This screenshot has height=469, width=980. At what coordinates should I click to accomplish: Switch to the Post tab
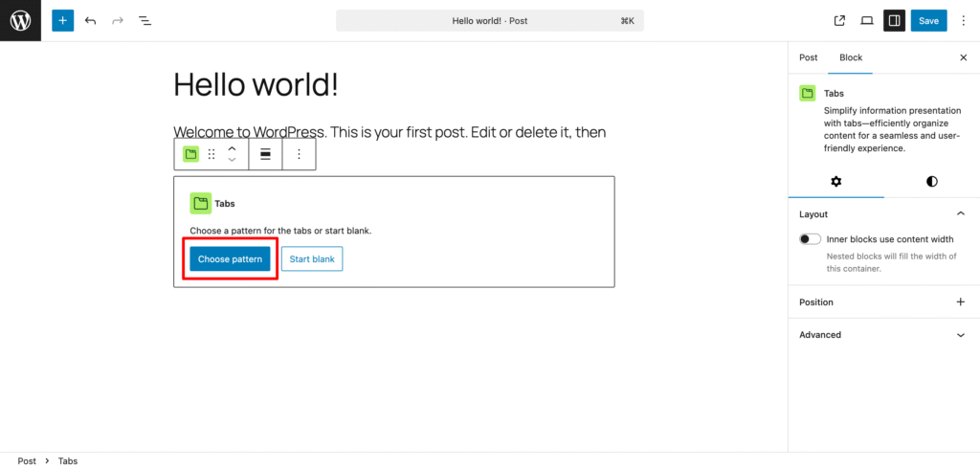[808, 57]
